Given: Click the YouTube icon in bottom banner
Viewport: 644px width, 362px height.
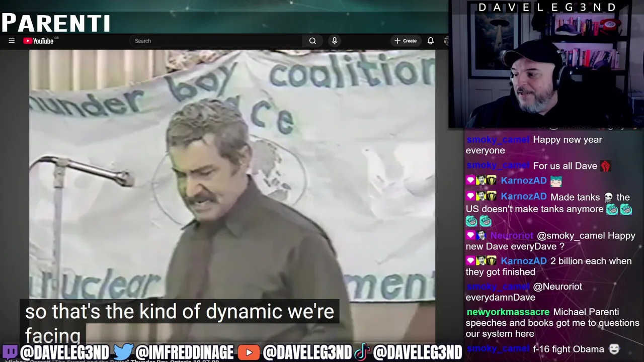Looking at the screenshot, I should click(x=249, y=352).
